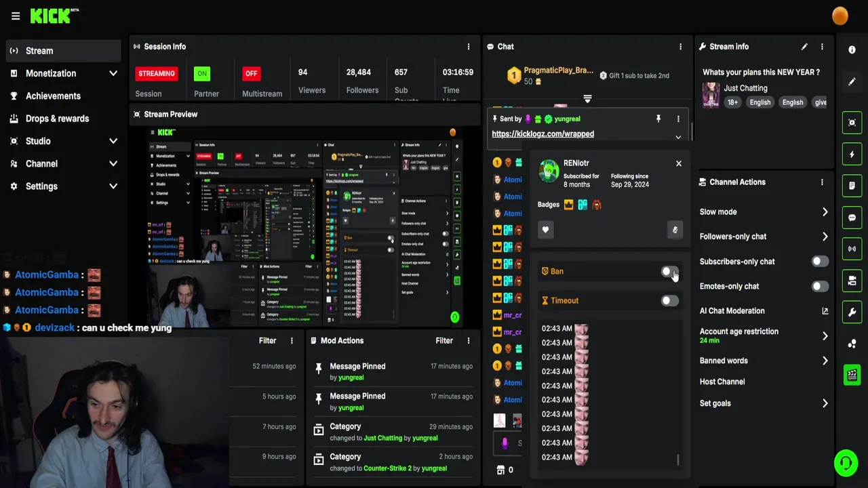The height and width of the screenshot is (488, 868).
Task: Open Stream info three-dot menu
Action: click(822, 47)
